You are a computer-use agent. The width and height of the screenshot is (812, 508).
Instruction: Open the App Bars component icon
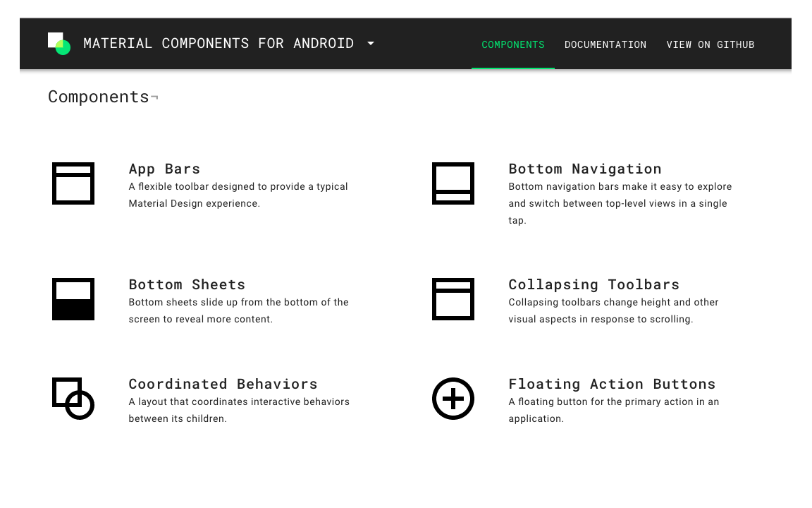pos(73,183)
